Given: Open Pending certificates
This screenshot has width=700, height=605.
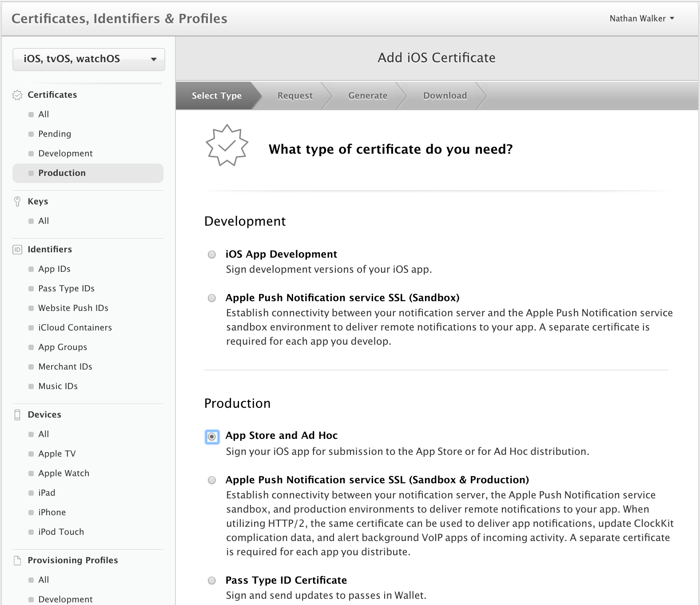Looking at the screenshot, I should [x=55, y=134].
